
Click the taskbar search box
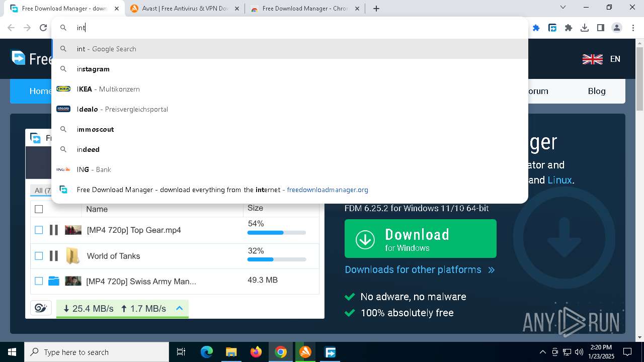(97, 352)
